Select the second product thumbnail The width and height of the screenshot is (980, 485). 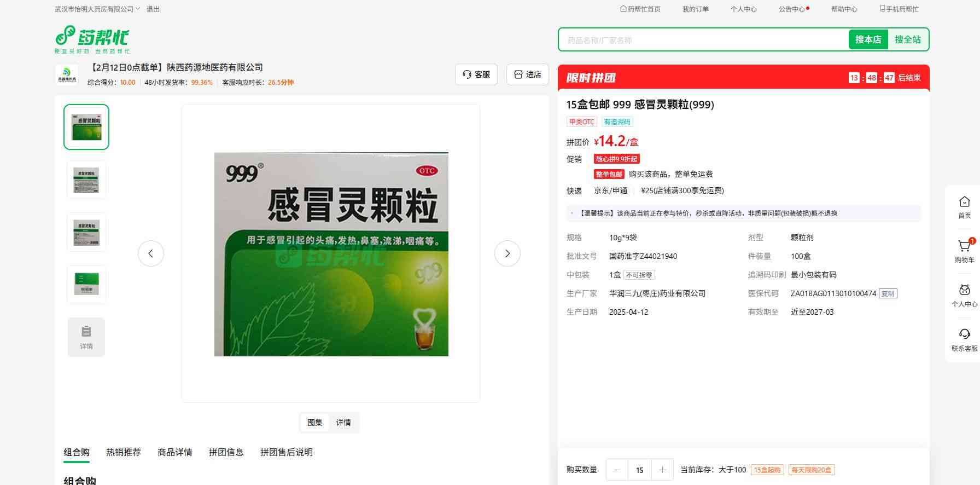click(86, 180)
